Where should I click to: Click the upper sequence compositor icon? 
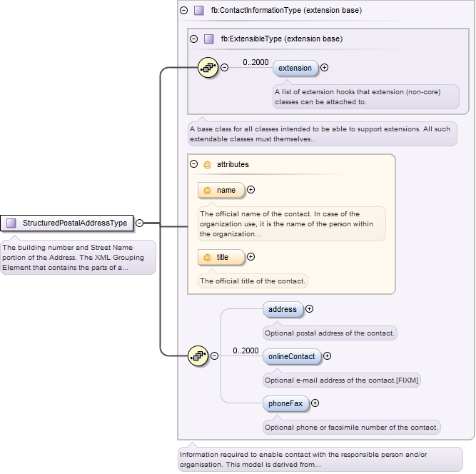point(208,68)
